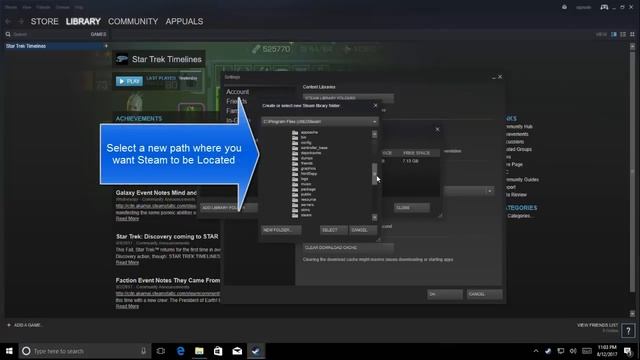Open the APPUALS profile tab

click(x=184, y=21)
